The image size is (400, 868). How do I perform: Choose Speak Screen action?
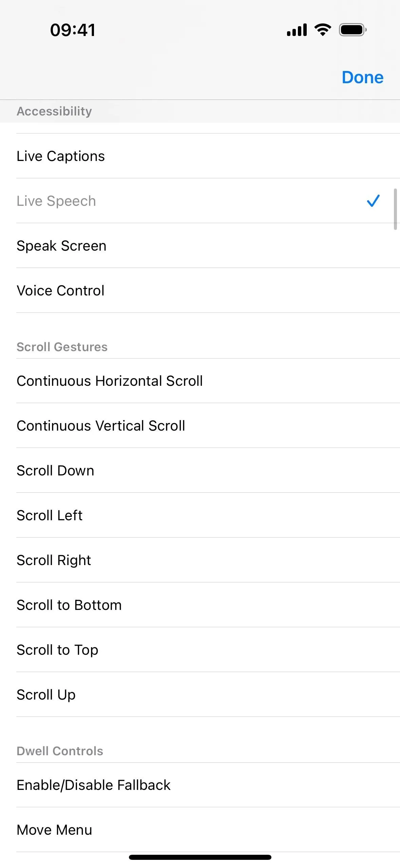point(200,246)
